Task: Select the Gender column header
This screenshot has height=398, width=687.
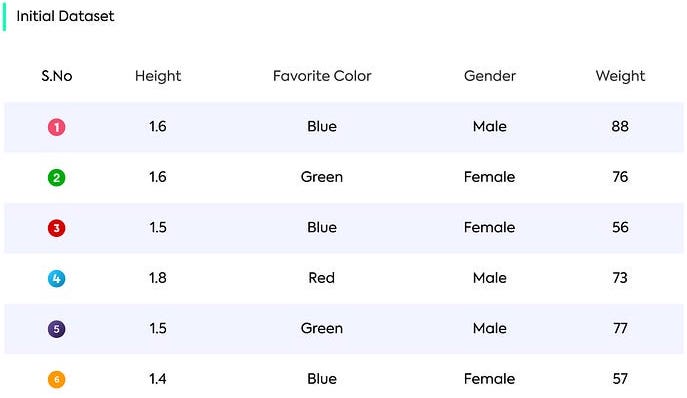Action: [x=490, y=76]
